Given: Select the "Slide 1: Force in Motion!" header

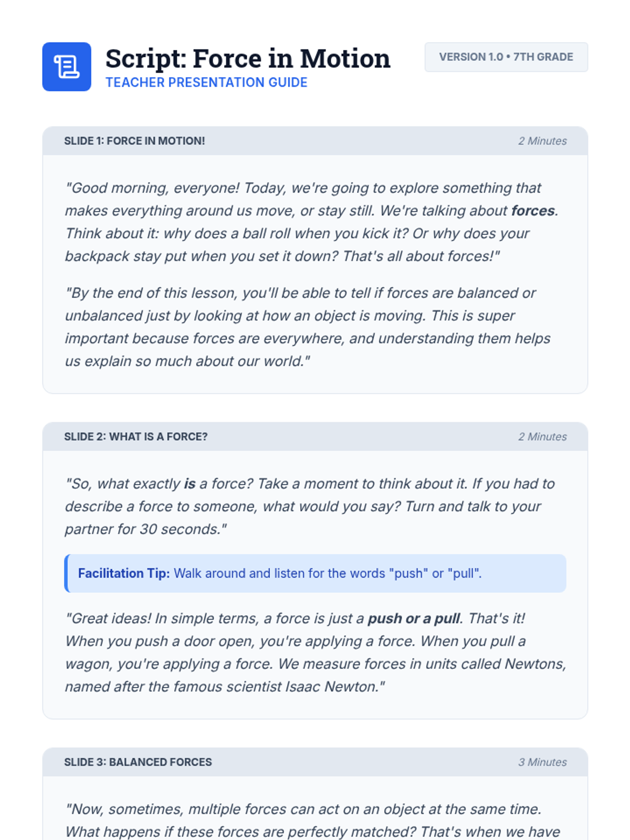Looking at the screenshot, I should pos(134,141).
